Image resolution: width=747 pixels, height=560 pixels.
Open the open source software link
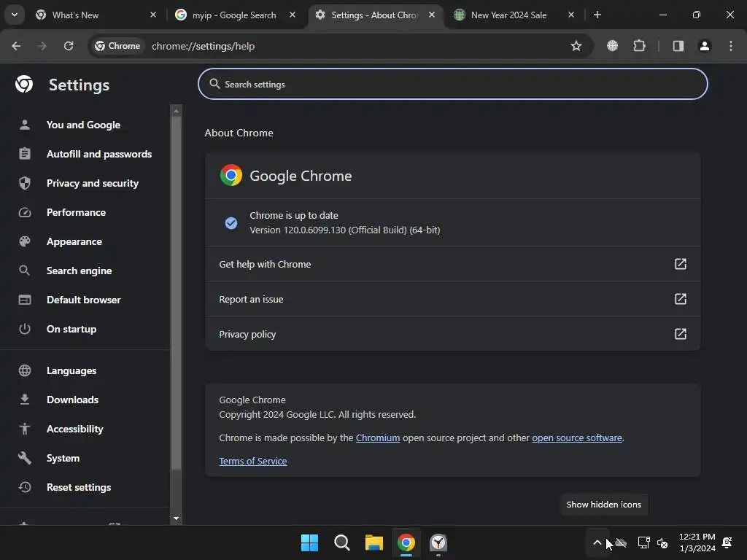(577, 437)
